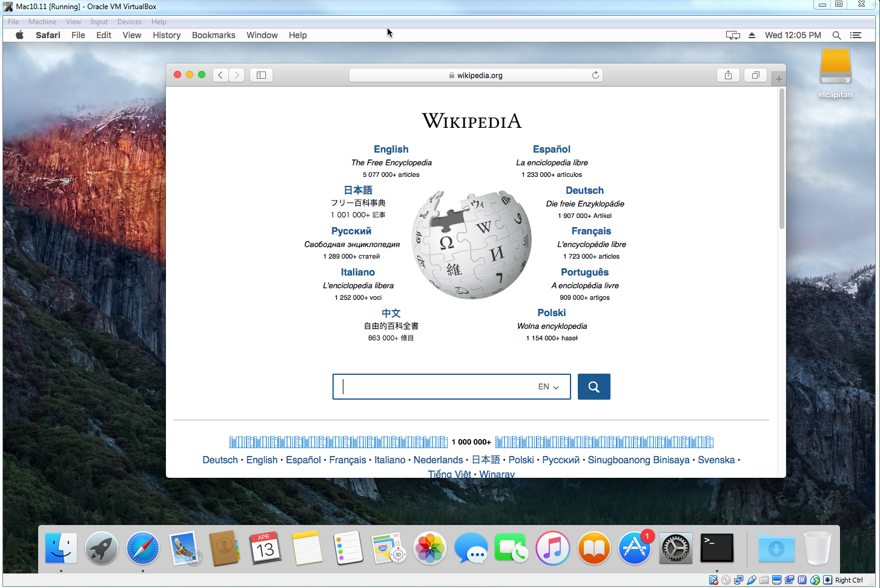The height and width of the screenshot is (588, 880).
Task: Click Sinugboanong Binisaya link
Action: 639,460
